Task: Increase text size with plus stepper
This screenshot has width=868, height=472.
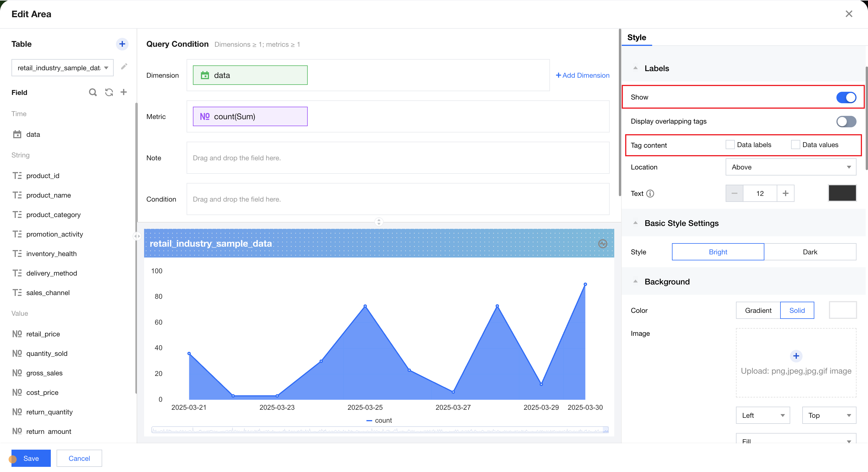Action: (785, 194)
